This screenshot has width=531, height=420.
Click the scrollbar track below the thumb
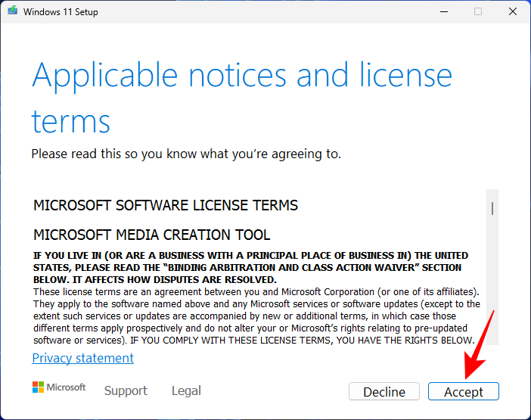(492, 288)
